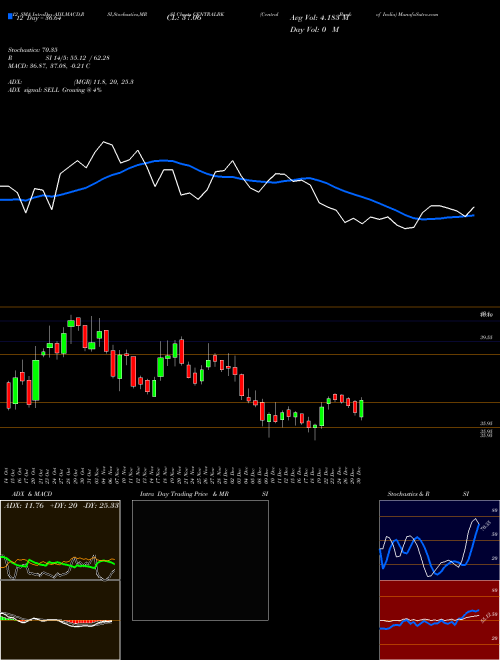Click the empty Intra Day trading chart box
This screenshot has height=660, width=500.
click(200, 560)
